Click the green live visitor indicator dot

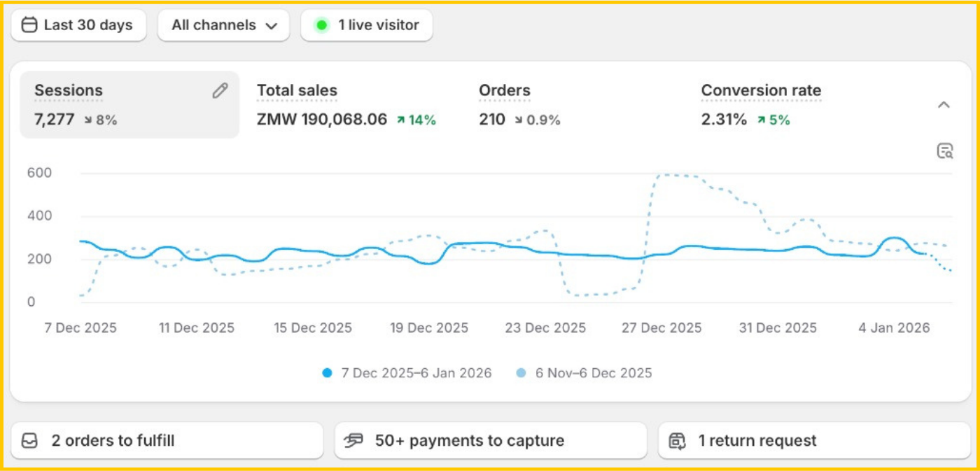click(x=321, y=25)
